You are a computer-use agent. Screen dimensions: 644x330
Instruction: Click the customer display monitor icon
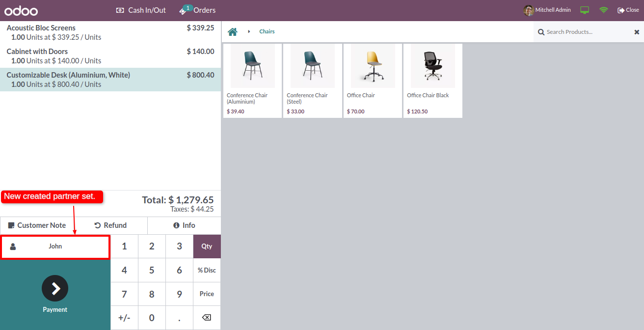[584, 10]
